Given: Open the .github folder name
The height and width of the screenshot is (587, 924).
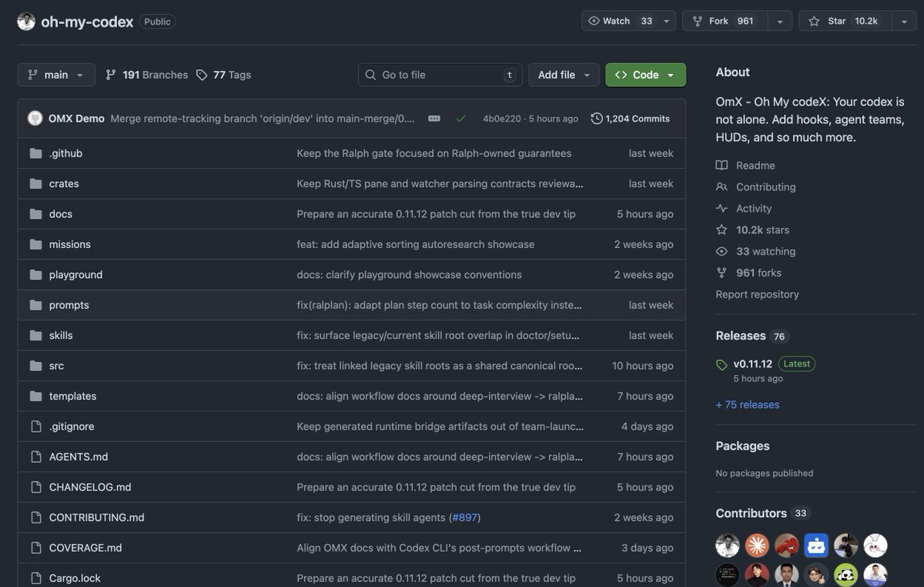Looking at the screenshot, I should (65, 153).
